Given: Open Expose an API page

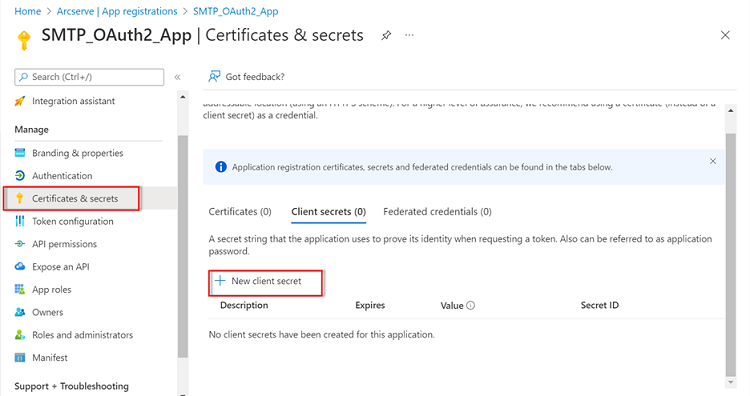Looking at the screenshot, I should pos(61,267).
